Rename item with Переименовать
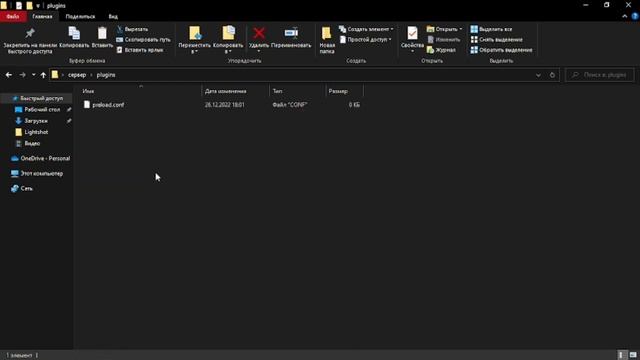Screen dimensions: 640x360 tap(291, 38)
